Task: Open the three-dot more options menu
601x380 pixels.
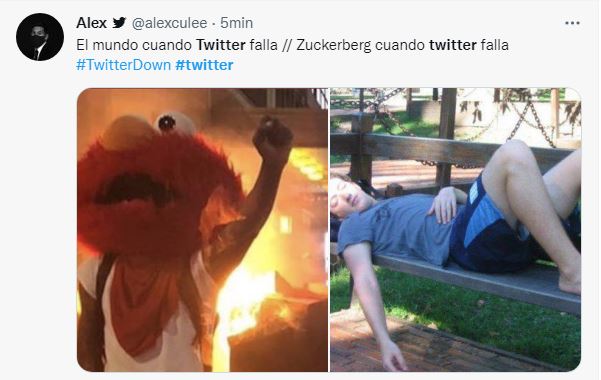Action: point(572,23)
